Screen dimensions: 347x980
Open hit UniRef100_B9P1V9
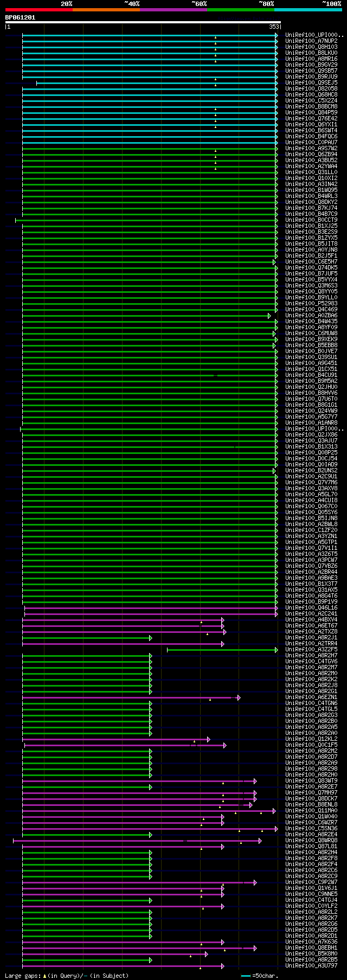pos(311,601)
